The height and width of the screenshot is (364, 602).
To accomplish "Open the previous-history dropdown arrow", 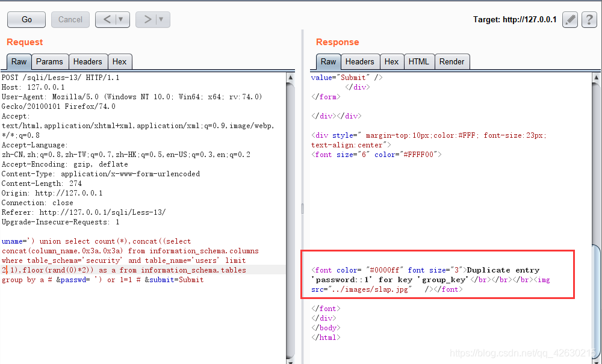I will 122,20.
